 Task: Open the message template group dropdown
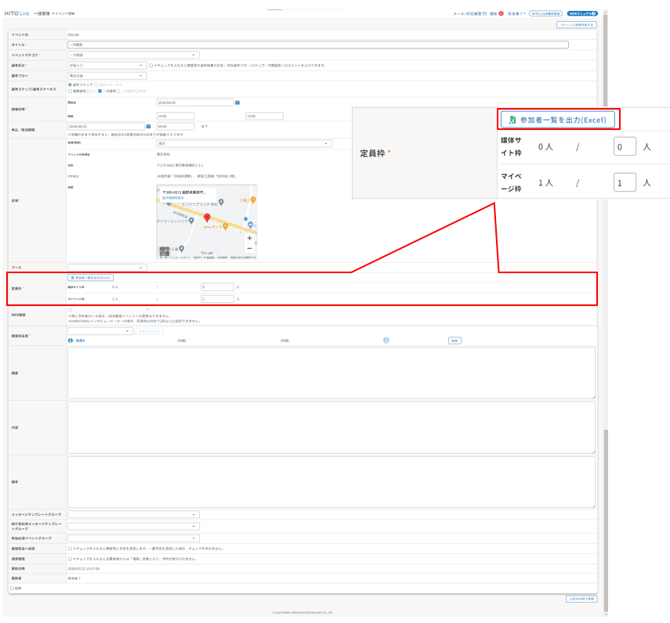[x=133, y=515]
